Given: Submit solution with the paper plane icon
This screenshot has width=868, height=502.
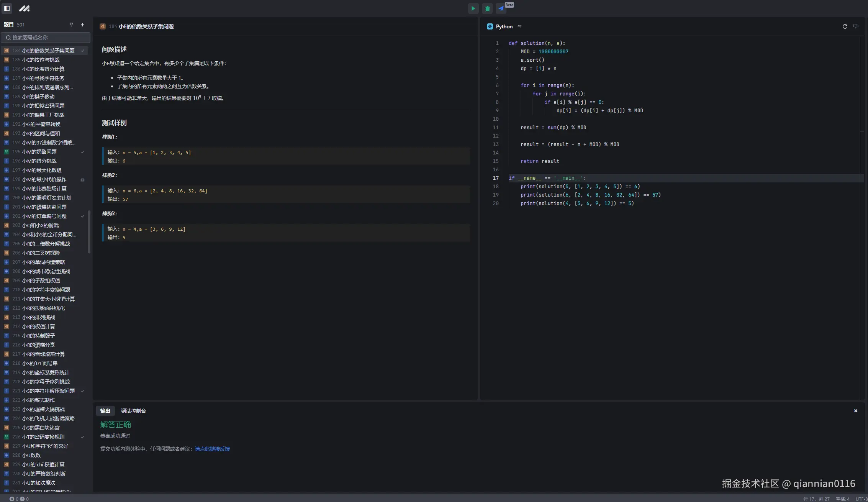Looking at the screenshot, I should (501, 8).
